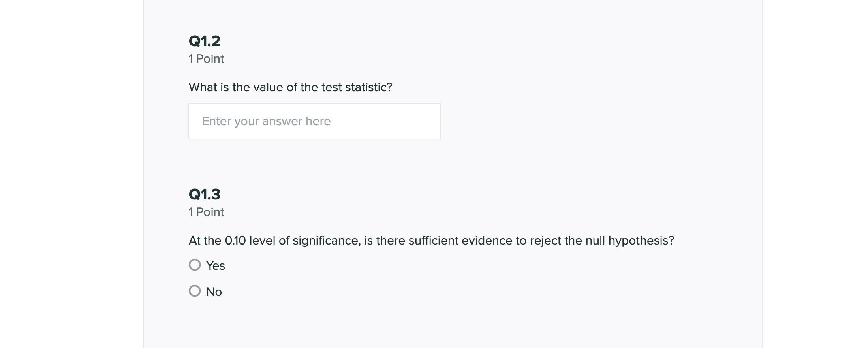Image resolution: width=868 pixels, height=348 pixels.
Task: Click the "What is the value" question text
Action: pyautogui.click(x=290, y=87)
